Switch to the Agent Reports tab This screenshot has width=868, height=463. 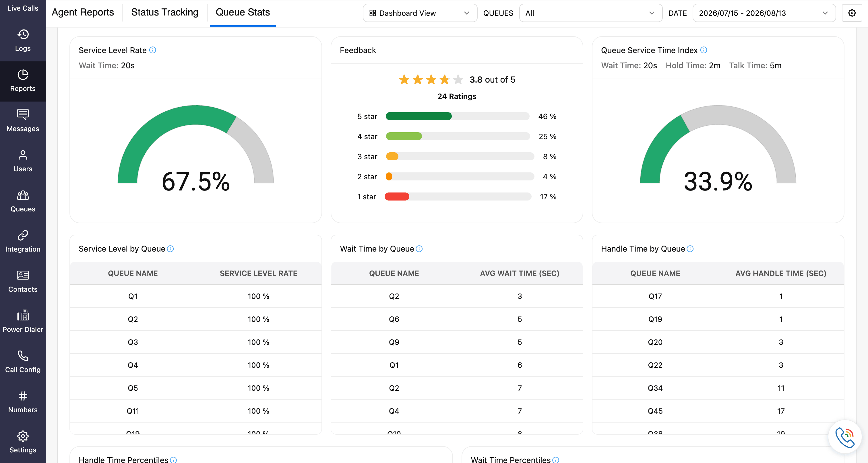click(83, 12)
